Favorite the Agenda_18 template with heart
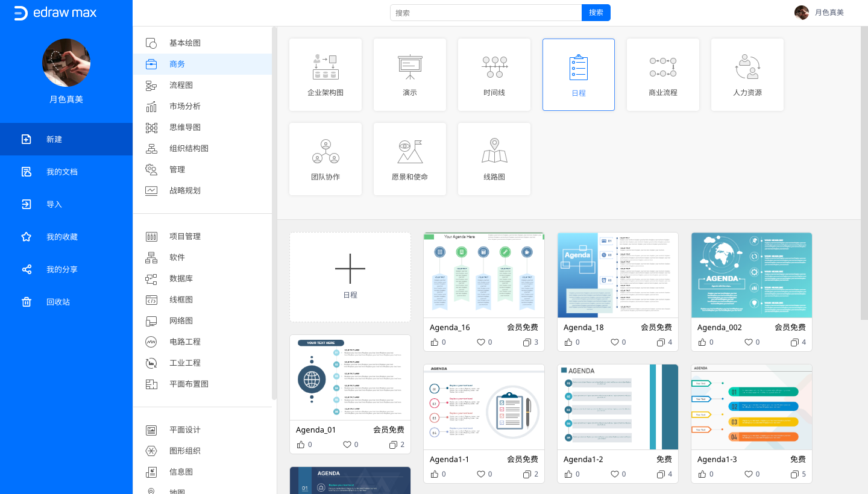Image resolution: width=868 pixels, height=494 pixels. point(615,342)
